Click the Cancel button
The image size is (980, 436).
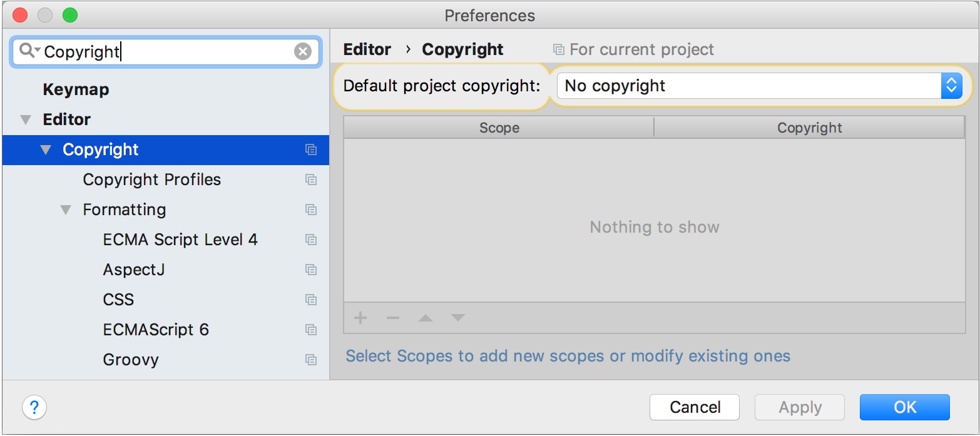pyautogui.click(x=695, y=407)
